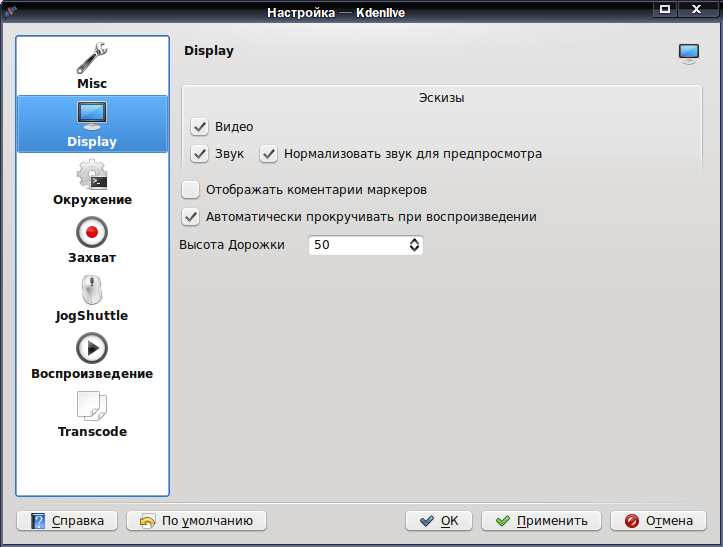723x547 pixels.
Task: Click the Kdenlive app icon in title bar
Action: point(10,11)
